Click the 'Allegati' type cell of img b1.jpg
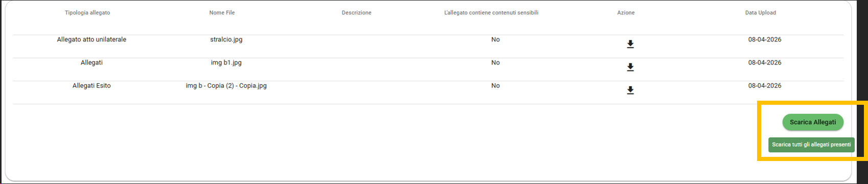Screen dimensions: 868x184 tap(92, 62)
